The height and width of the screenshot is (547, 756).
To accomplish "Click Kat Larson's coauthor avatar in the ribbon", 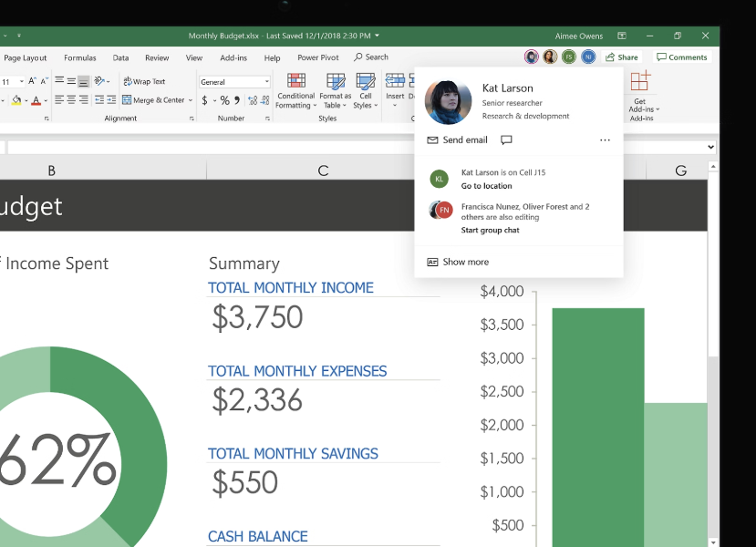I will pos(532,57).
